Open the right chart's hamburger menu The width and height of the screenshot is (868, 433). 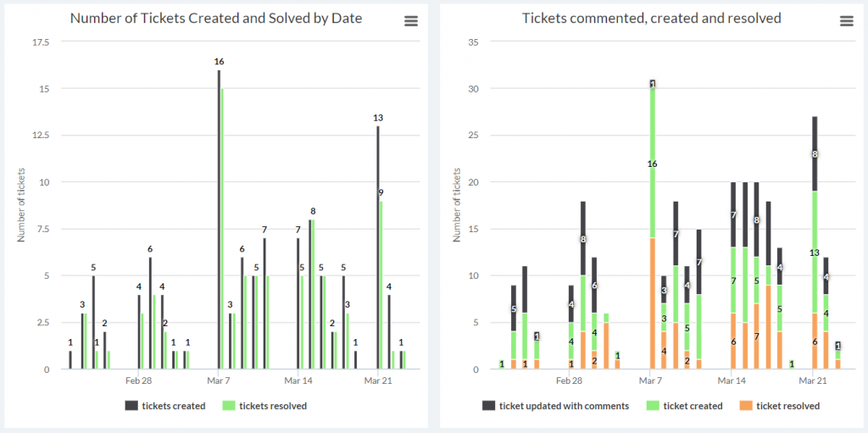click(847, 21)
